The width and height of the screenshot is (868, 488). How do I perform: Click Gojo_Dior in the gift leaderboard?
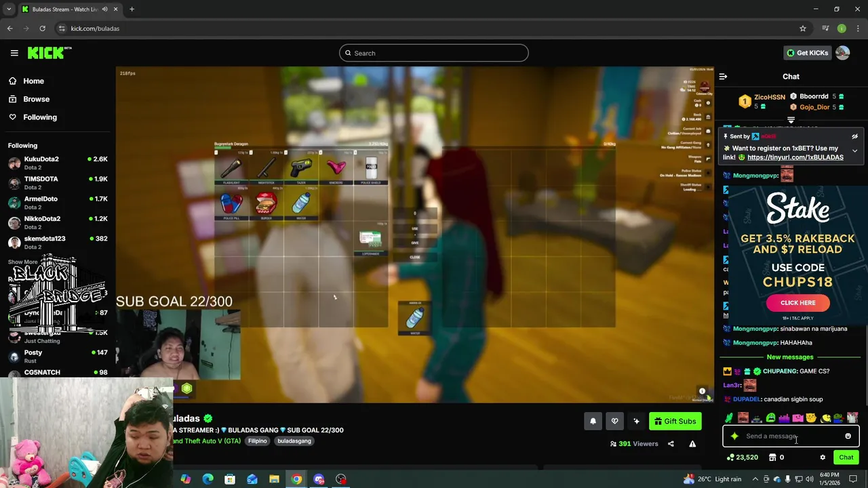pyautogui.click(x=814, y=107)
